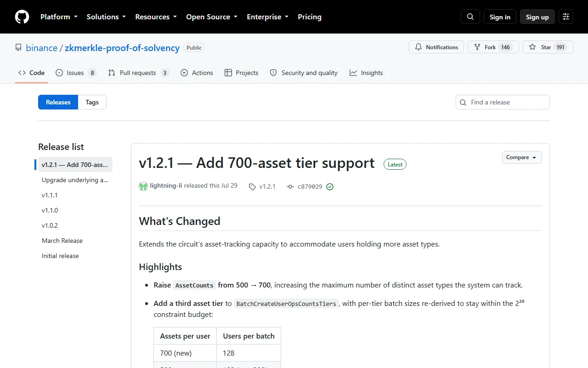Open zkmerkle-proof-of-solvency repository link

point(122,48)
